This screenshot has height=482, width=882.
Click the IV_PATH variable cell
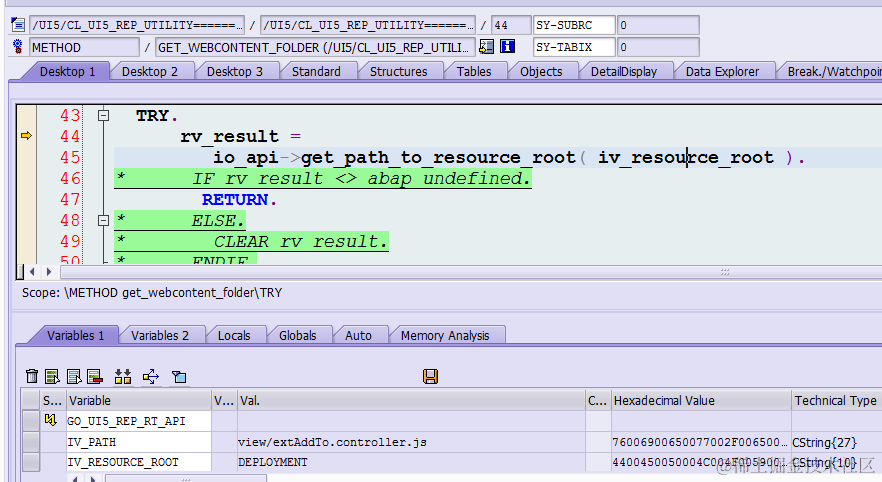[x=138, y=442]
